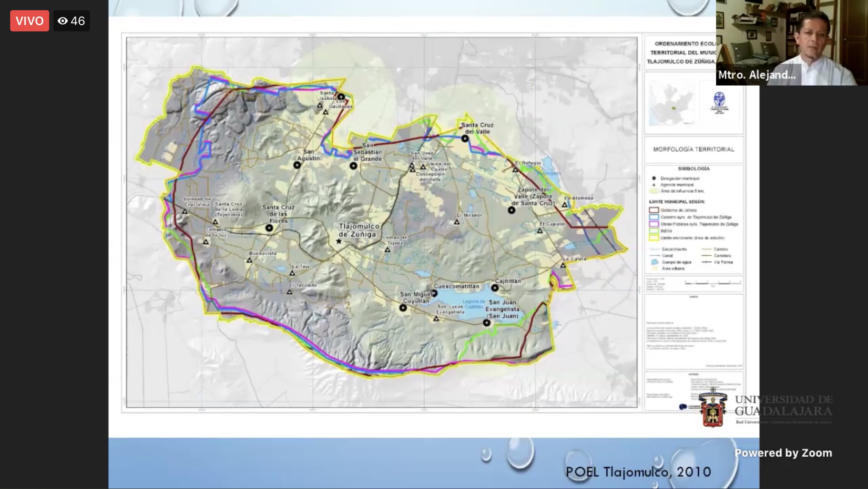This screenshot has height=489, width=868.
Task: Click the magenta Obras Públicas legend swatch
Action: click(x=654, y=224)
